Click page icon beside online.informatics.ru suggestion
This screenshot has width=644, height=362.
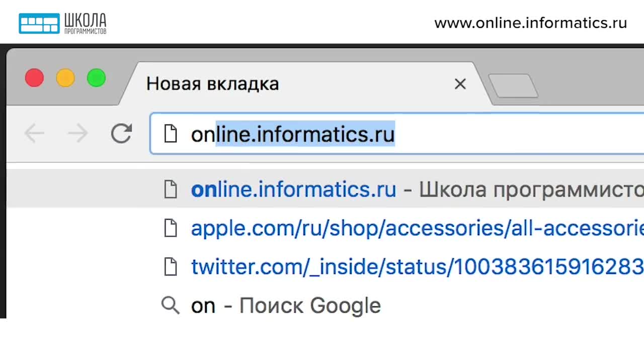click(x=171, y=189)
